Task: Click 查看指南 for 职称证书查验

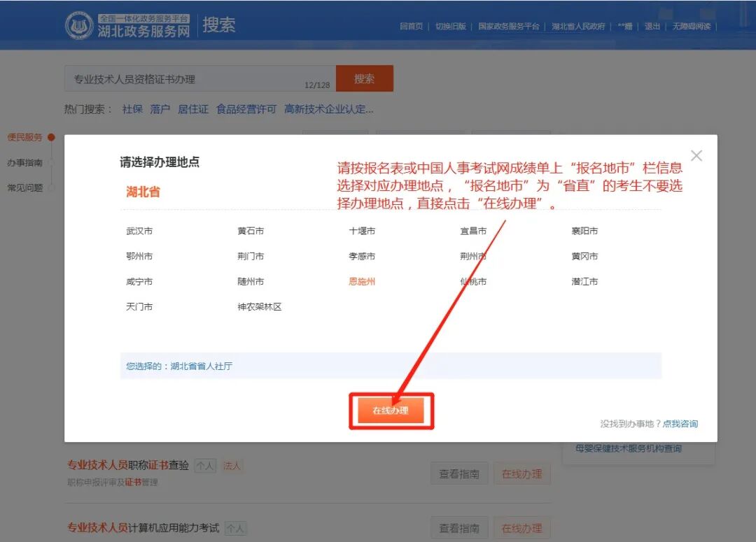Action: pyautogui.click(x=459, y=474)
